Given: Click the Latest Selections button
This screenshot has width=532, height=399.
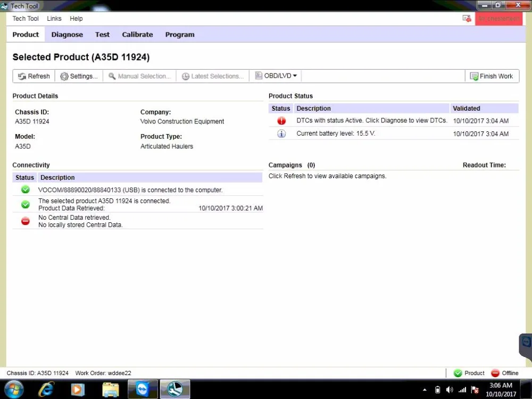Looking at the screenshot, I should point(213,76).
